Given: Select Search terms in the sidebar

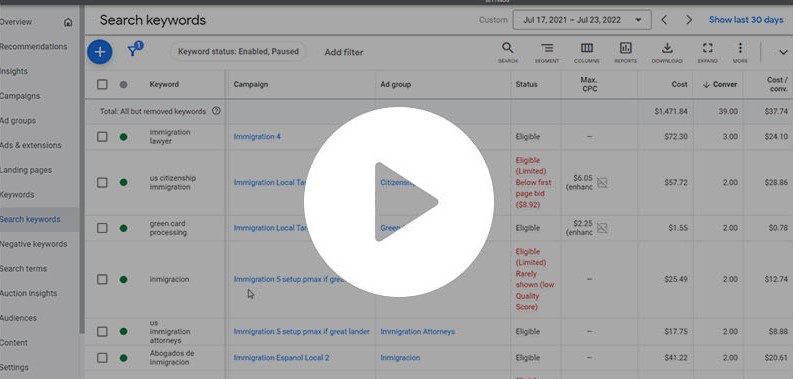Looking at the screenshot, I should (23, 269).
